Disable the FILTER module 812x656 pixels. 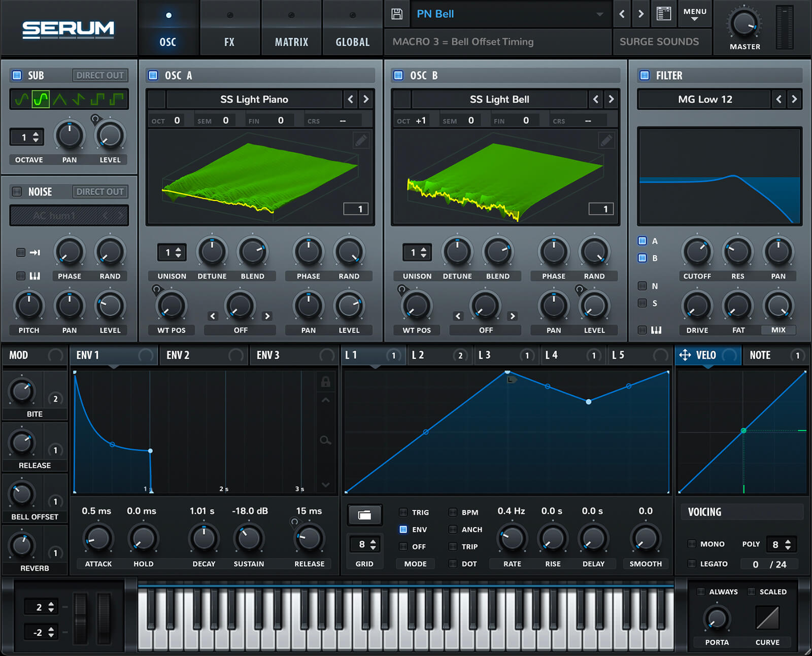[645, 75]
